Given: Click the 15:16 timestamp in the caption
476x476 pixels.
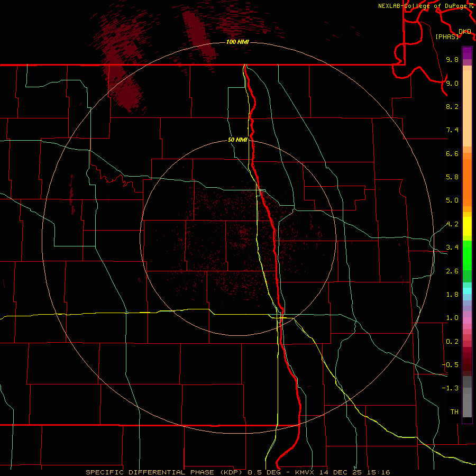Looking at the screenshot, I should tap(378, 472).
